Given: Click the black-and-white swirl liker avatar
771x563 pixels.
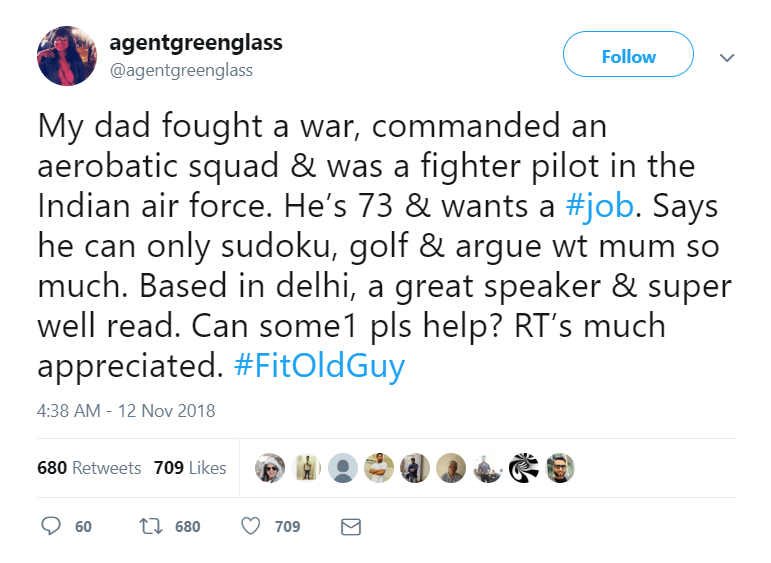Looking at the screenshot, I should pos(524,468).
